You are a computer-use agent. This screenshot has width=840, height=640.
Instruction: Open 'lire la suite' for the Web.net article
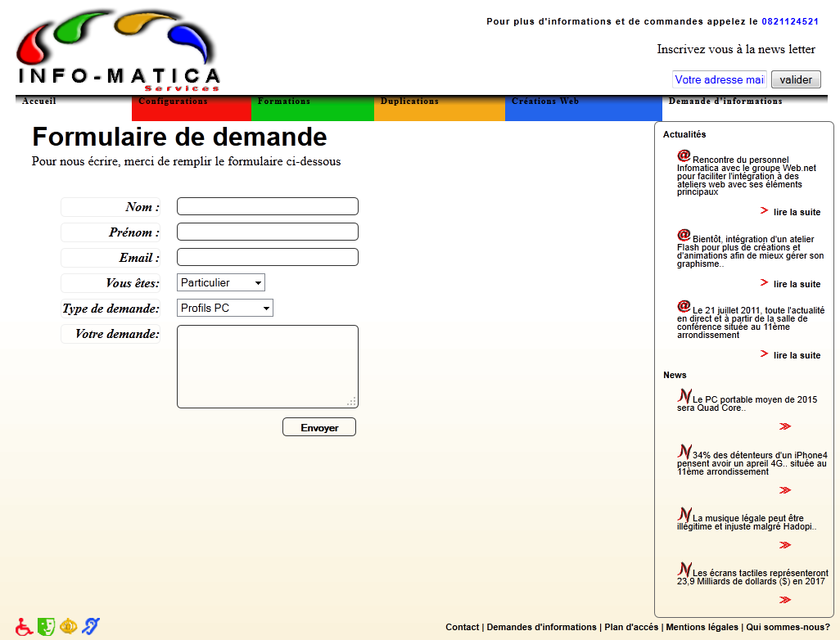click(x=797, y=212)
